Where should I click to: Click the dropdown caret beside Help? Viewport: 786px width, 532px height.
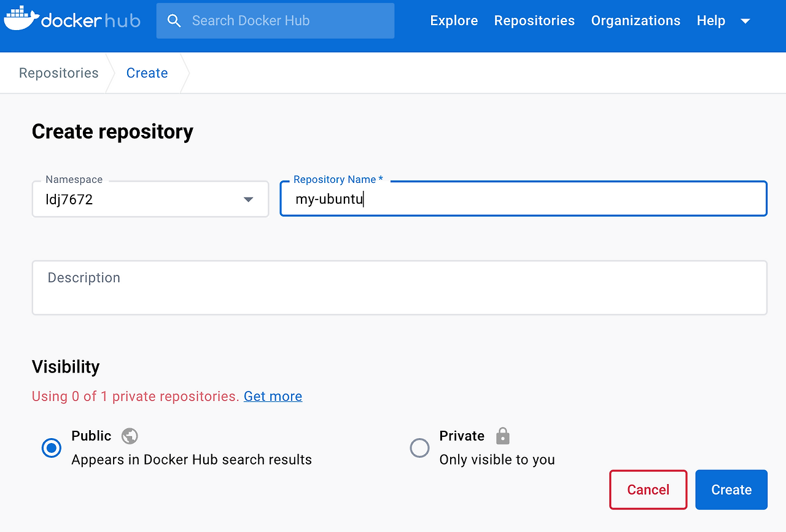[x=744, y=20]
